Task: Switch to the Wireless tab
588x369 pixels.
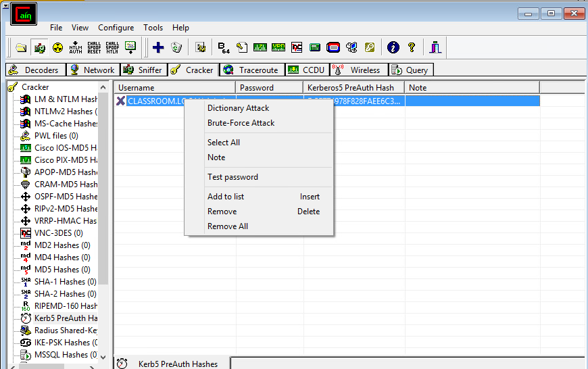Action: click(x=359, y=70)
